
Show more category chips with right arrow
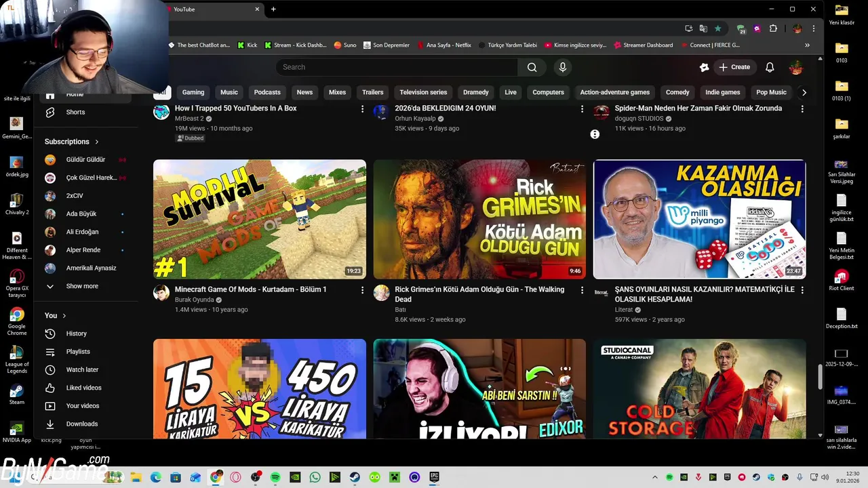pos(804,92)
